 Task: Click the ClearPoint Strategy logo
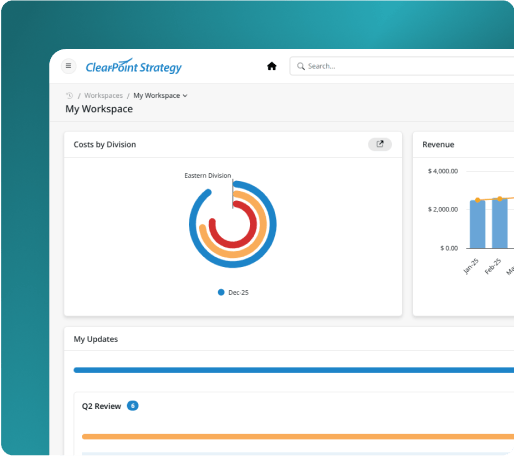coord(133,66)
